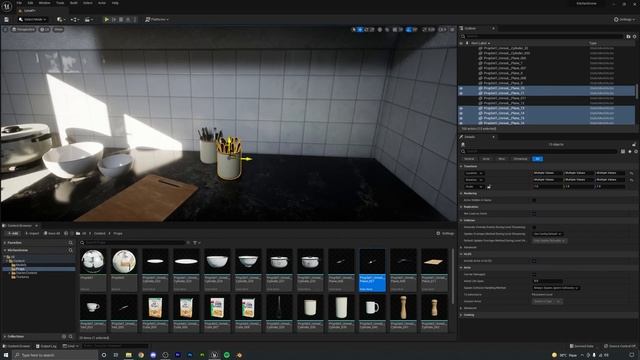Toggle the scale lock icon

(489, 187)
